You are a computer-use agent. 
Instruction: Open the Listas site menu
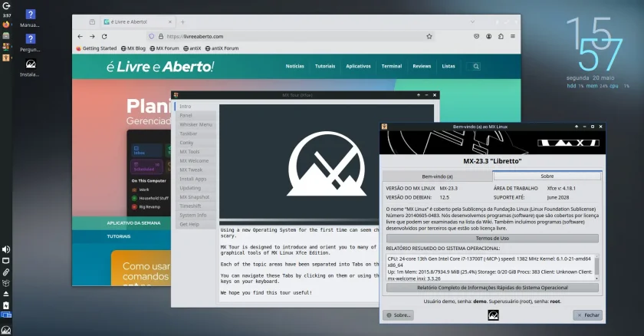click(x=449, y=66)
